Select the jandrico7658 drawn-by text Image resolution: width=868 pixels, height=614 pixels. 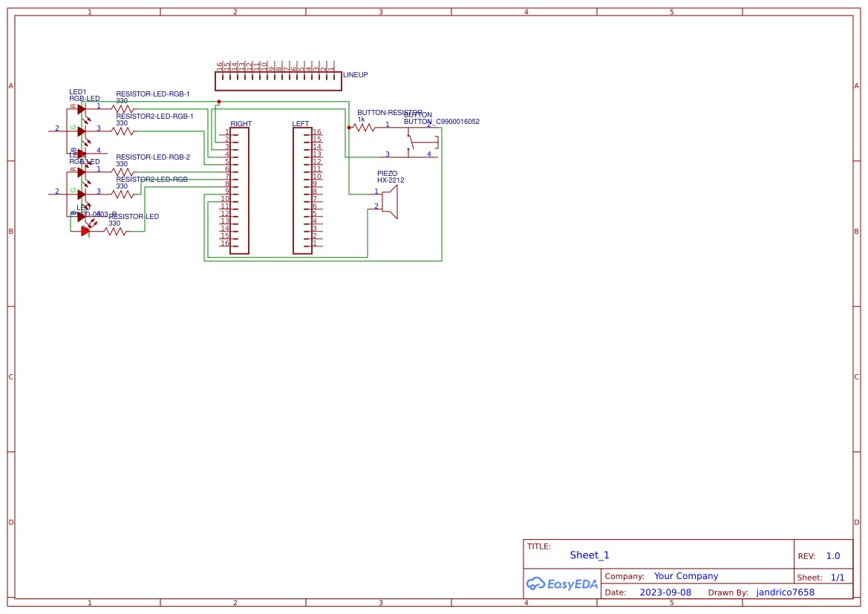[785, 592]
